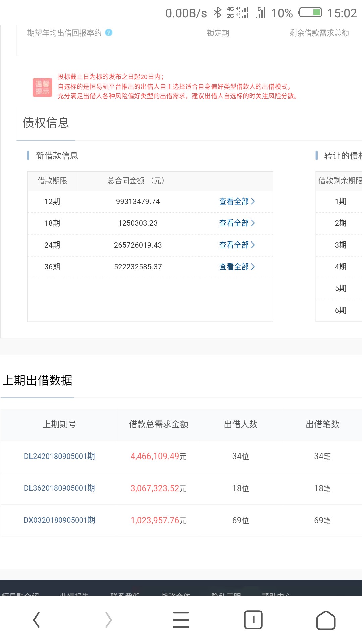Tap the help icon beside 期望年均出借回报率约

coord(109,33)
